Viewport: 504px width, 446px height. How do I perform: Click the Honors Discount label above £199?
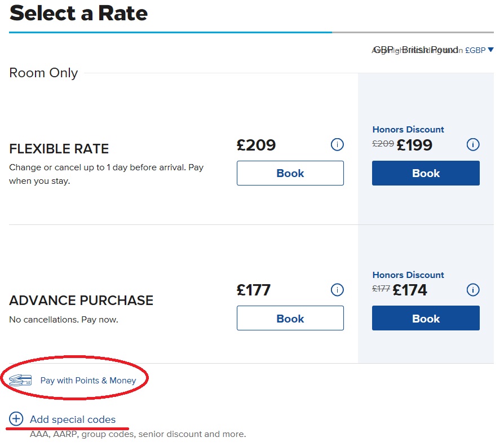point(408,129)
